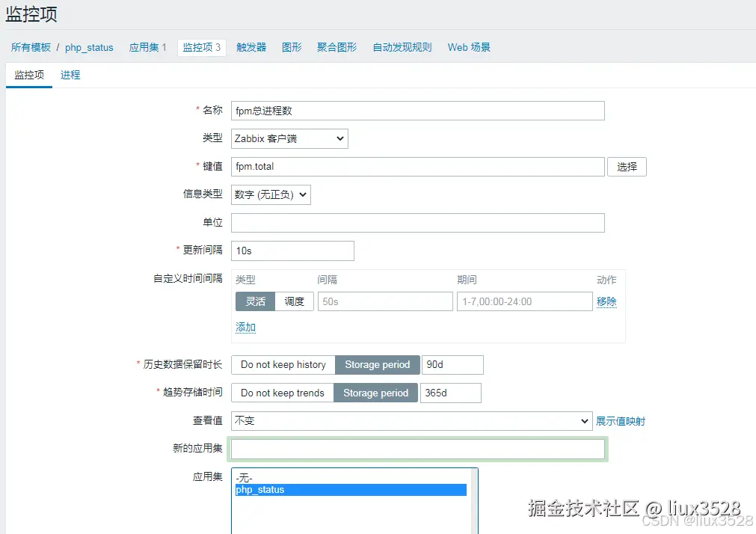756x534 pixels.
Task: Click the 移除 link in custom intervals
Action: [x=606, y=302]
